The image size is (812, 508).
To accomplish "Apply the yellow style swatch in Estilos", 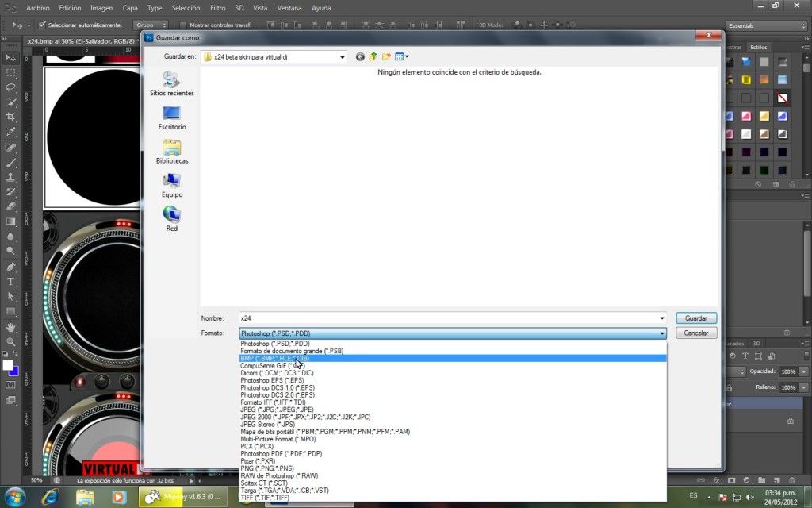I will click(x=746, y=79).
